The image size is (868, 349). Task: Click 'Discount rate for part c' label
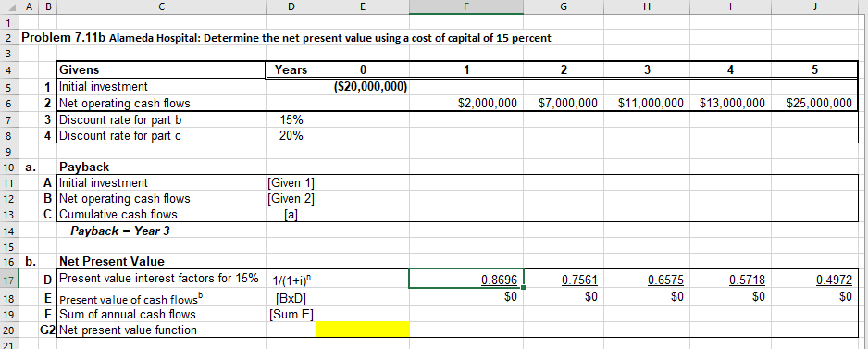click(120, 136)
